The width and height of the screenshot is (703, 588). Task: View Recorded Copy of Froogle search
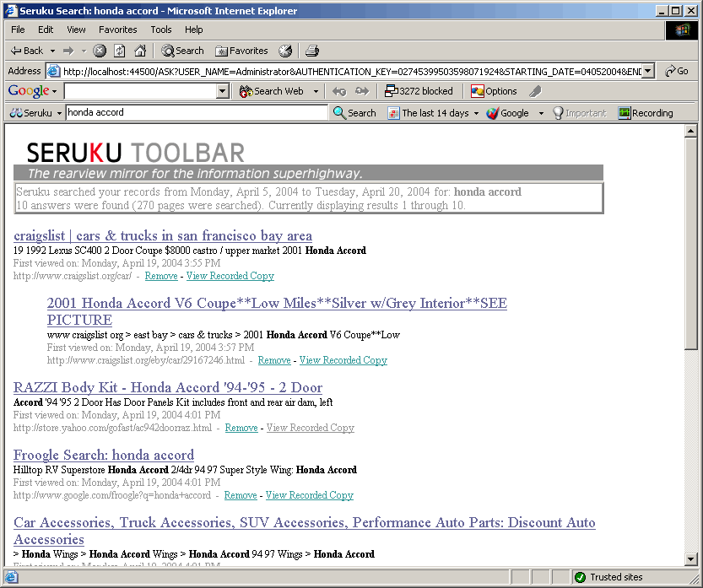[x=310, y=495]
